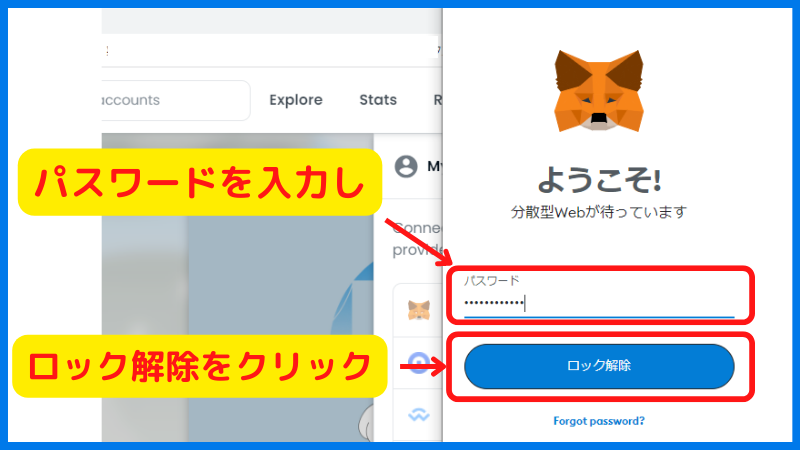Click the 分散型Webが待っています subtitle

pos(599,212)
